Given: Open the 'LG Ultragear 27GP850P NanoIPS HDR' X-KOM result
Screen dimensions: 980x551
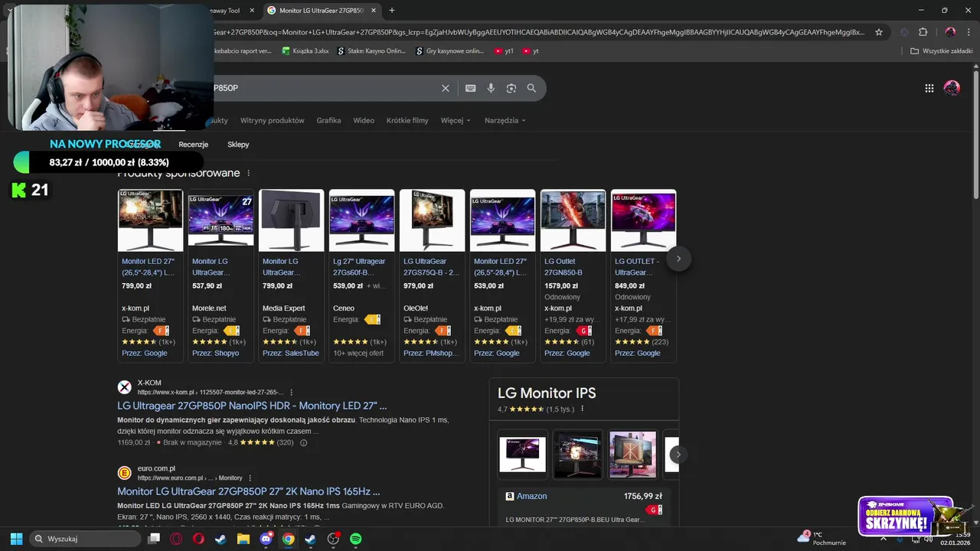Looking at the screenshot, I should pyautogui.click(x=252, y=406).
